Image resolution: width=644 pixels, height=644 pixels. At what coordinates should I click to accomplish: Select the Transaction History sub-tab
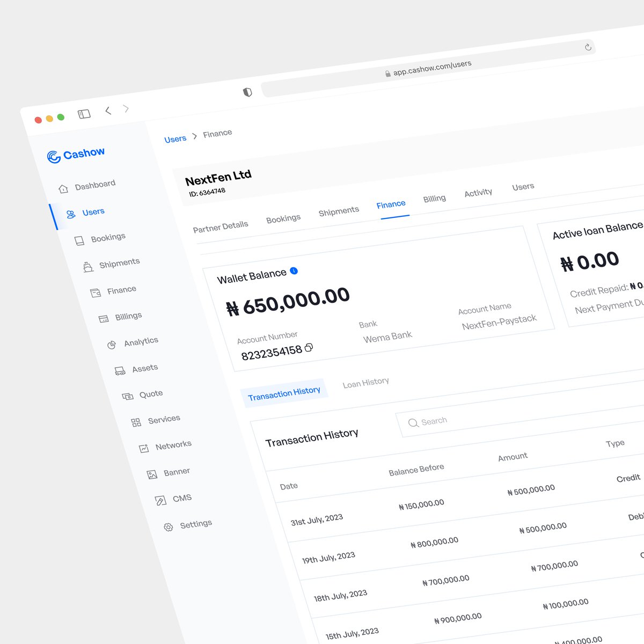284,393
